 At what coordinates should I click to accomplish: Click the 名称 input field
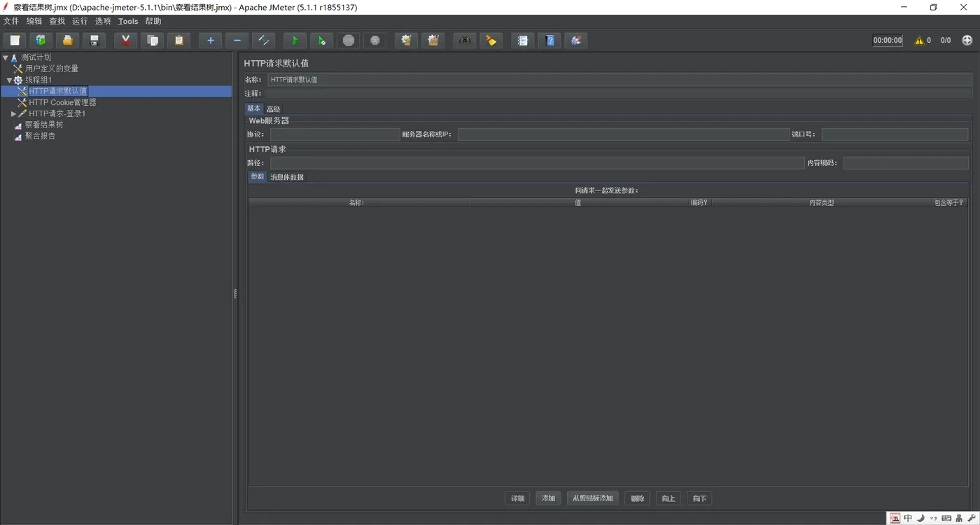point(619,80)
